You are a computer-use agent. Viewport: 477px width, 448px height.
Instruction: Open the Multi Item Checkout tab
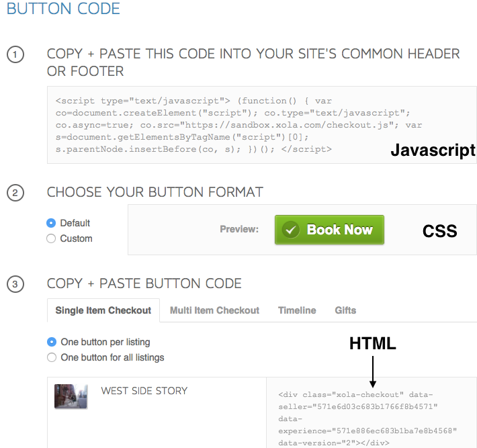pos(214,310)
